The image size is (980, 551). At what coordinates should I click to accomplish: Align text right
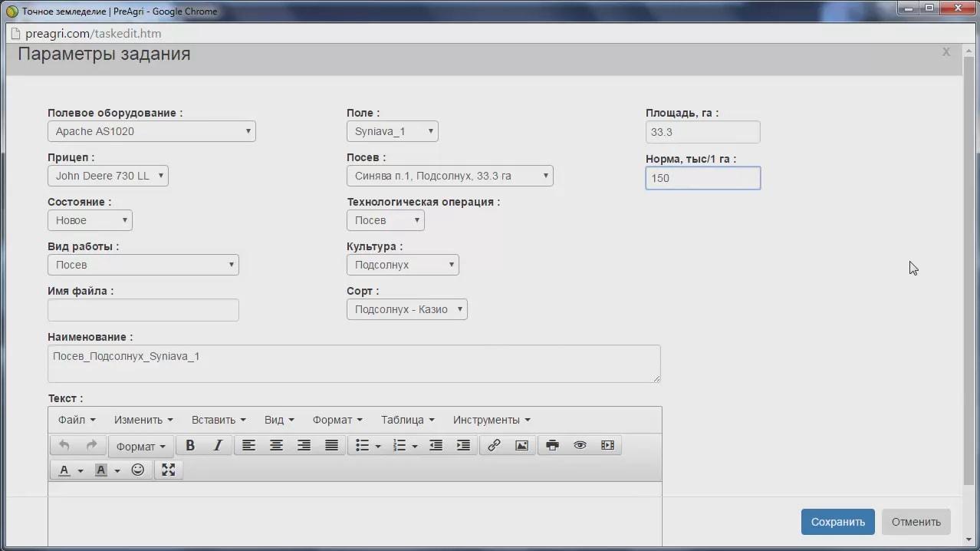[304, 446]
